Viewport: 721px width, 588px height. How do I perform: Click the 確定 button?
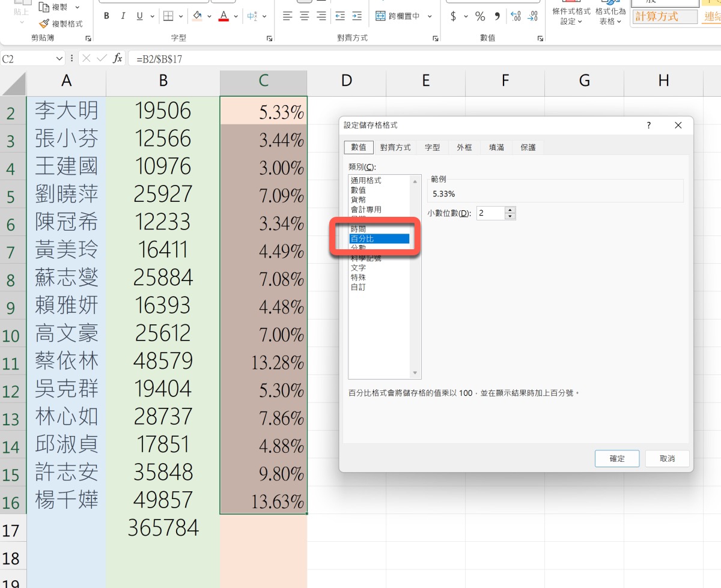(x=617, y=458)
